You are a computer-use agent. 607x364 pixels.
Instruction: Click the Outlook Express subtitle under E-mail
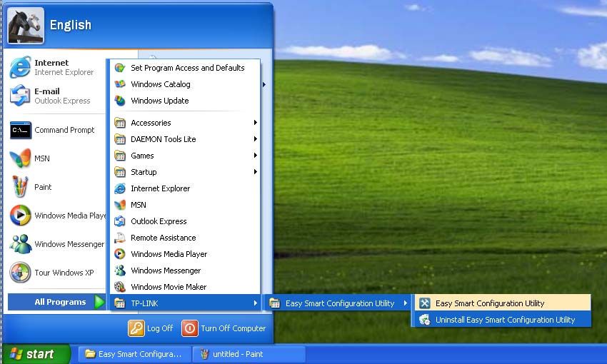click(62, 101)
